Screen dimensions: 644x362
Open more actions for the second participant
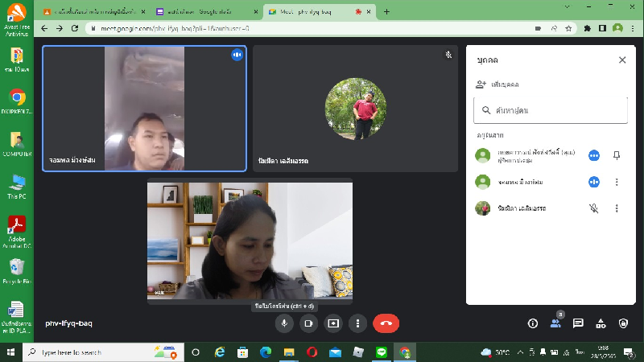617,182
